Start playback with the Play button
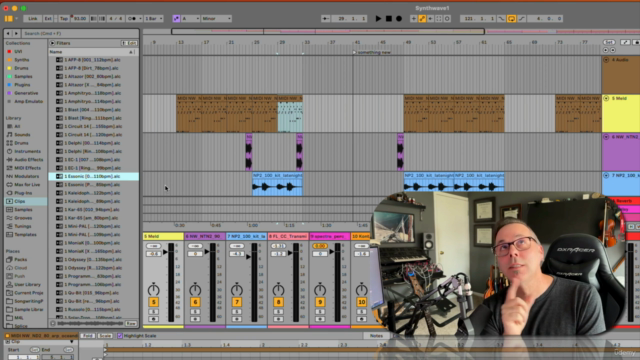This screenshot has width=640, height=360. pyautogui.click(x=378, y=18)
